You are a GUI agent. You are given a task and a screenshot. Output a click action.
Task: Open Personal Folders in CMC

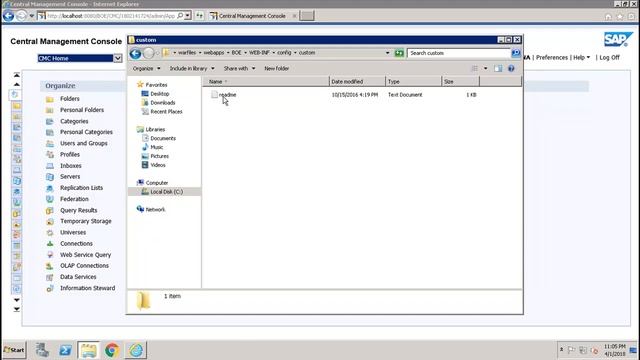tap(82, 110)
